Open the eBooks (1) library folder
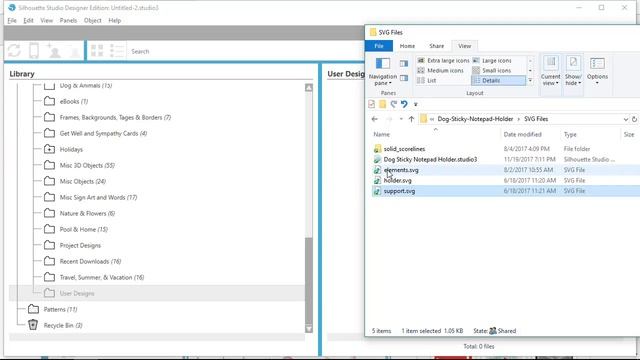640x360 pixels. tap(73, 101)
